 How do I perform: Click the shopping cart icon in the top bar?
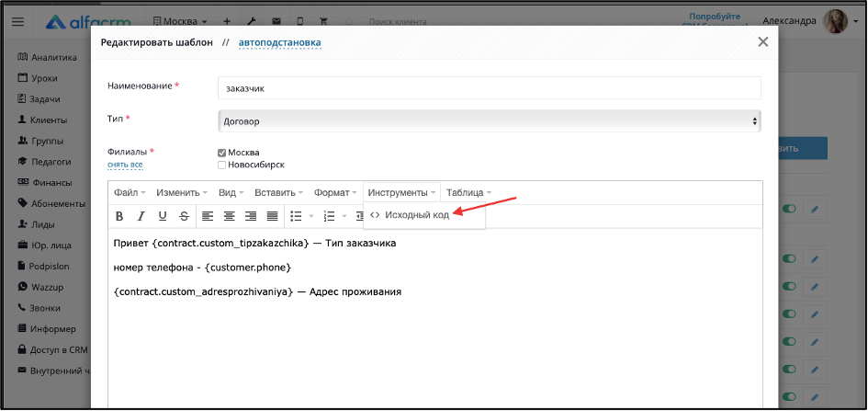[x=324, y=21]
